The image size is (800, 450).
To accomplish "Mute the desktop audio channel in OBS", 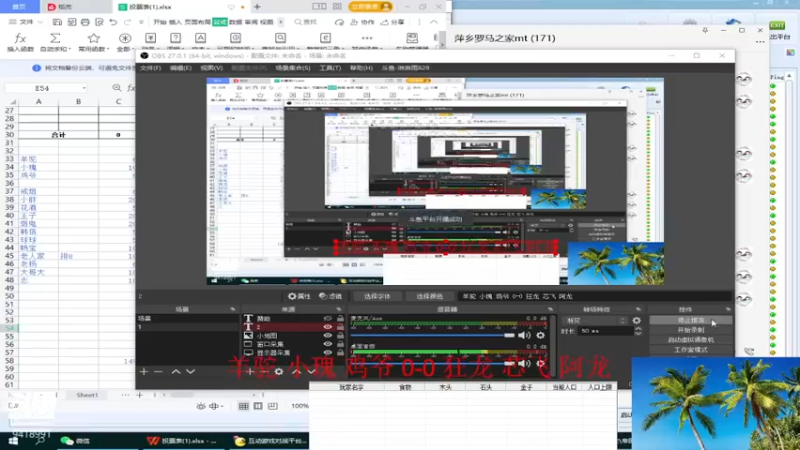I will click(524, 363).
